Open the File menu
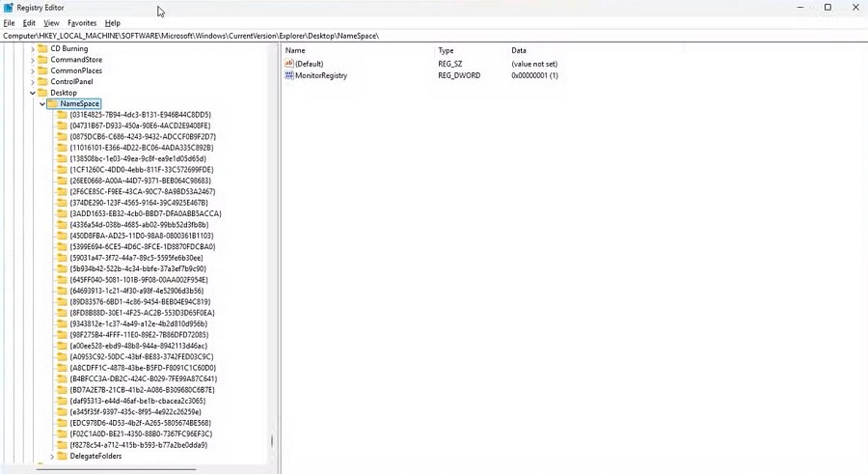This screenshot has width=868, height=474. tap(9, 23)
